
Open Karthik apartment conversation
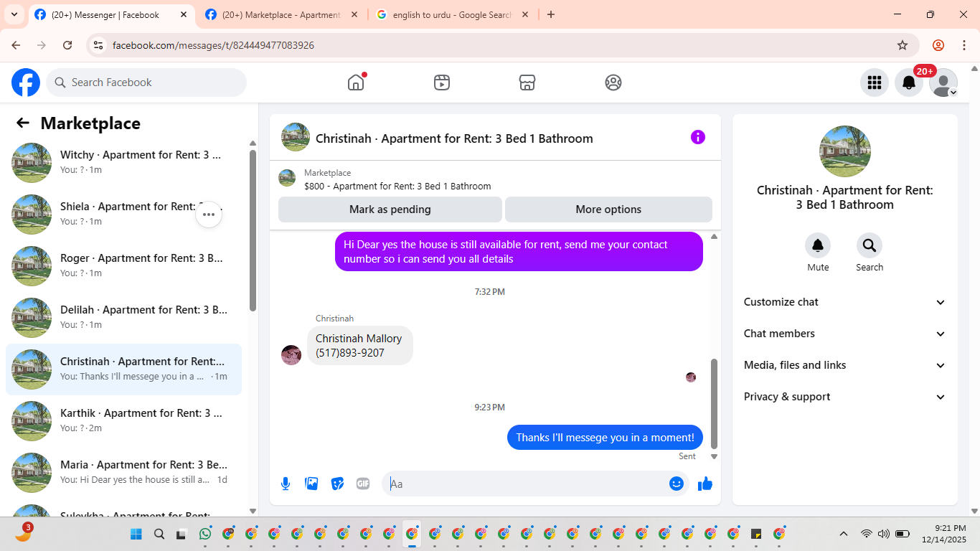(123, 421)
